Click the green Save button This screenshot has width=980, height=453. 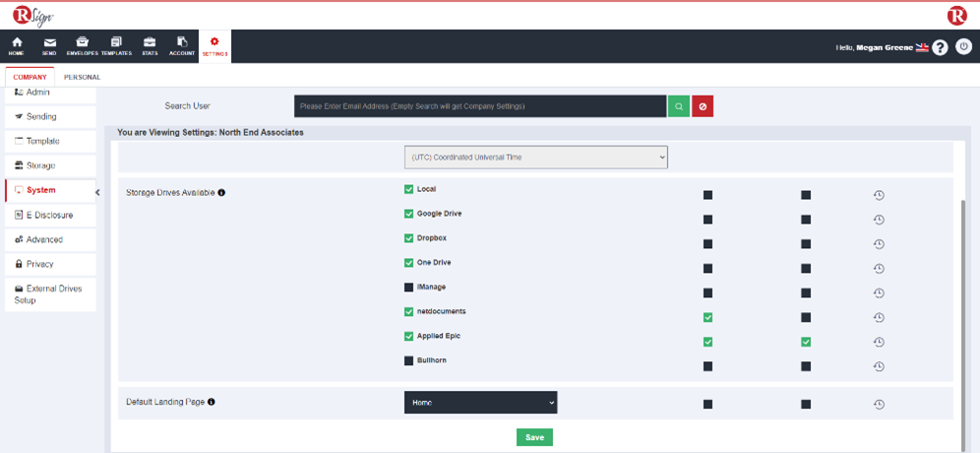point(534,437)
